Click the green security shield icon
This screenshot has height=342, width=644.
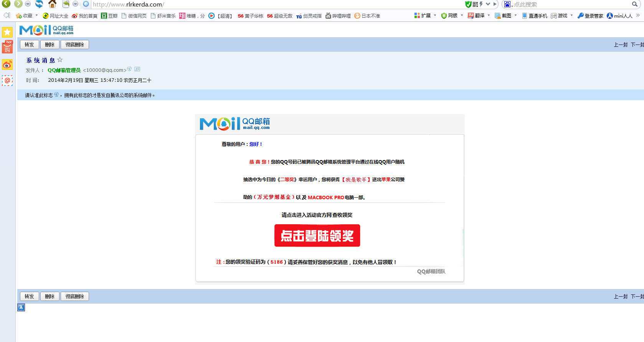pos(468,4)
